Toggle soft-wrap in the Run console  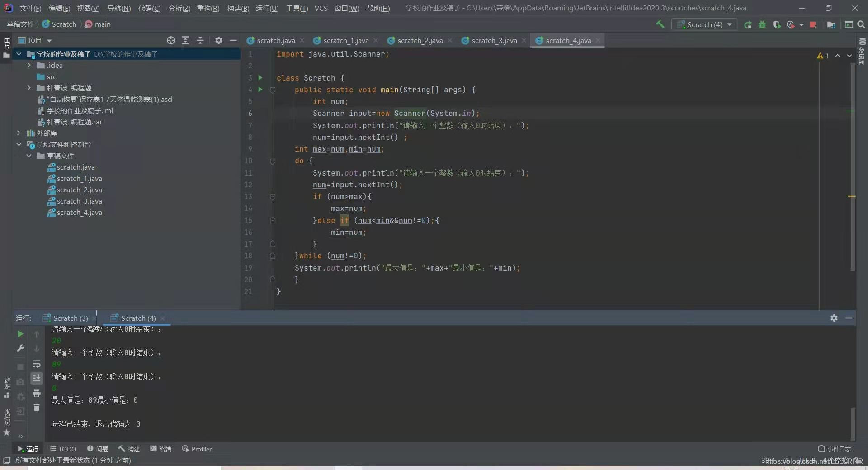coord(37,364)
